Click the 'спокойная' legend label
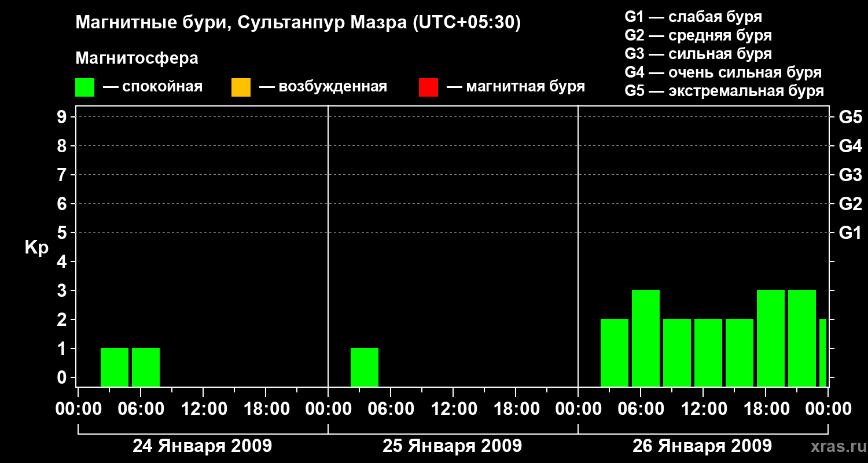This screenshot has height=463, width=868. coord(163,87)
